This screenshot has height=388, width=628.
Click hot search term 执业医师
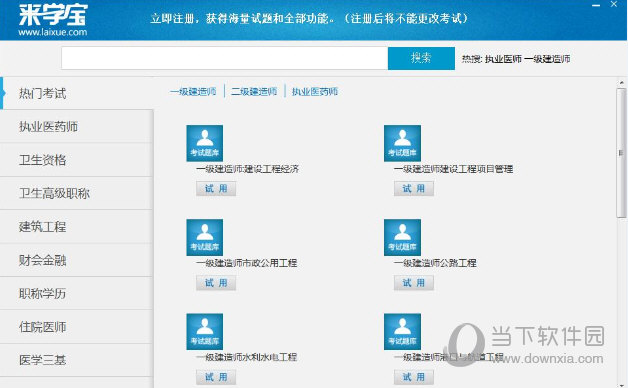tap(503, 59)
